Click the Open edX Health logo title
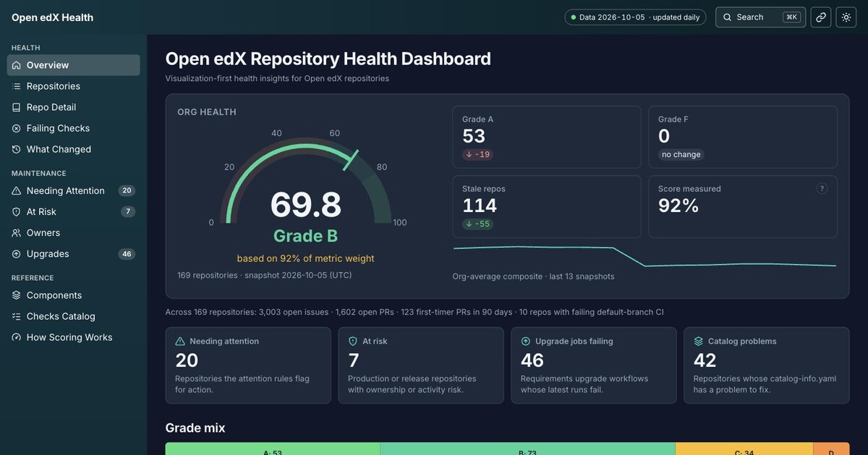This screenshot has width=868, height=455. click(52, 17)
